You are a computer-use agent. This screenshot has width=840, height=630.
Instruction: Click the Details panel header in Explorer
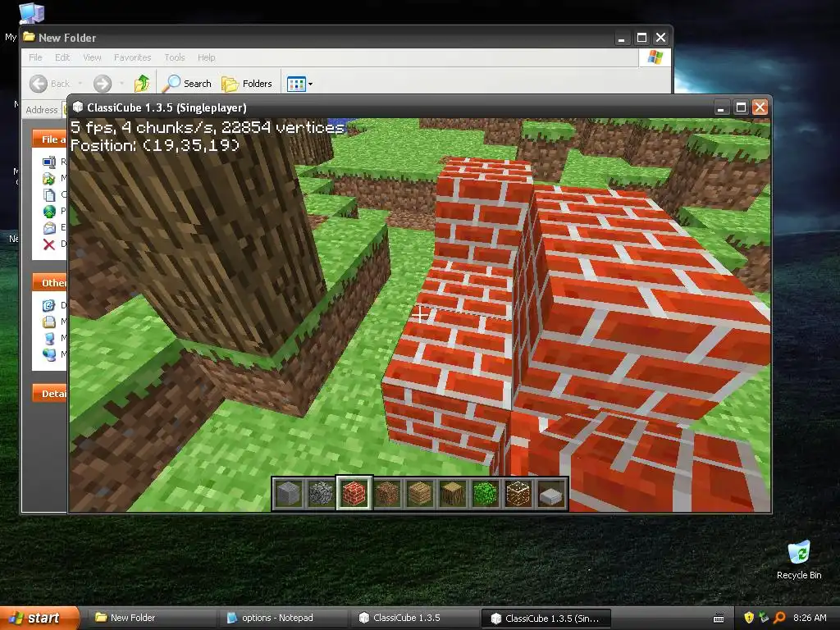tap(50, 393)
